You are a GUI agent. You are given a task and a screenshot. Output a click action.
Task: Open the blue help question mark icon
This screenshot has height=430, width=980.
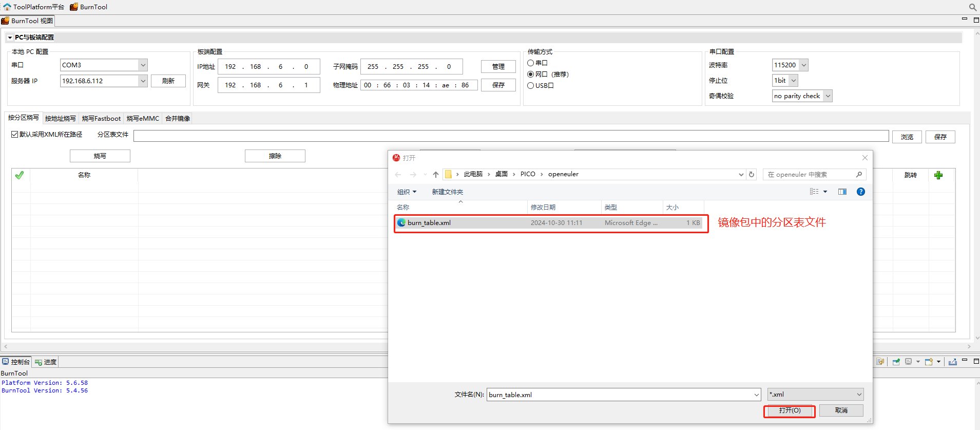click(x=861, y=192)
